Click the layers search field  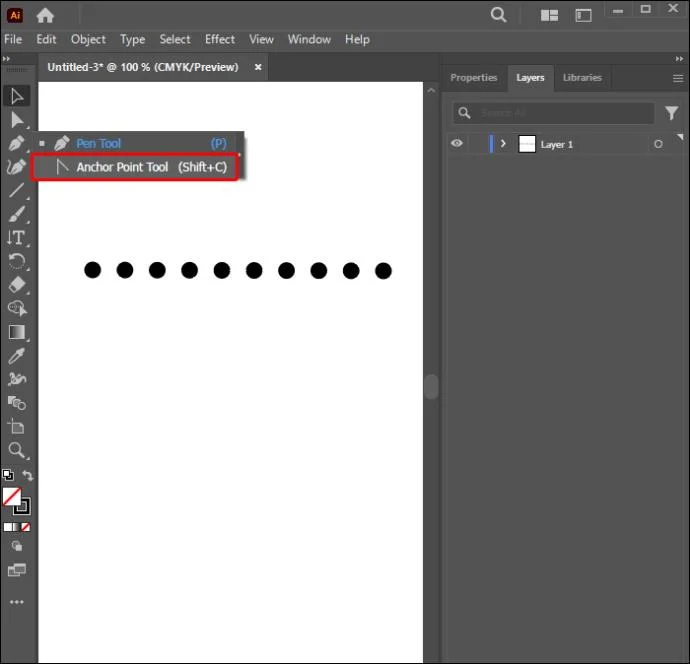point(554,113)
